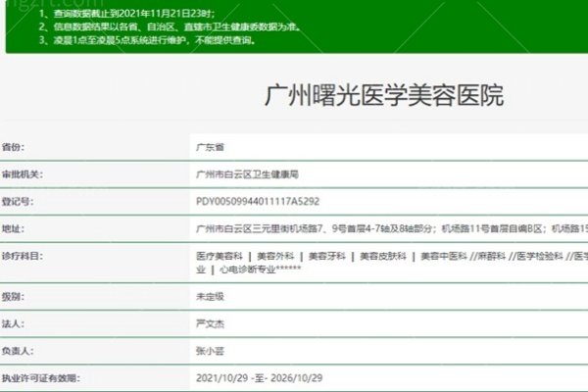The height and width of the screenshot is (392, 588).
Task: Click the 执业许可证有效期 label
Action: pos(41,378)
